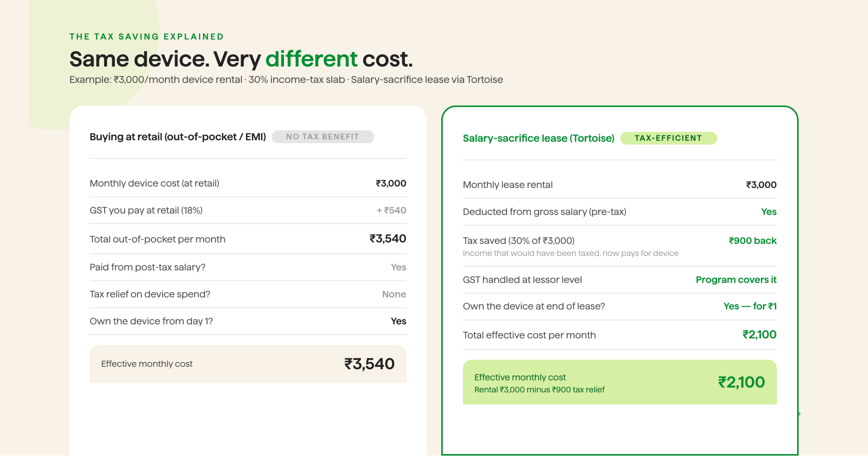This screenshot has height=456, width=868.
Task: Click the TAX-EFFICIENT badge
Action: (668, 138)
